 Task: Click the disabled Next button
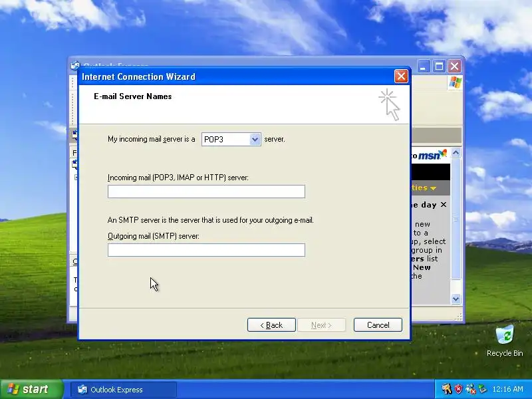[x=321, y=325]
